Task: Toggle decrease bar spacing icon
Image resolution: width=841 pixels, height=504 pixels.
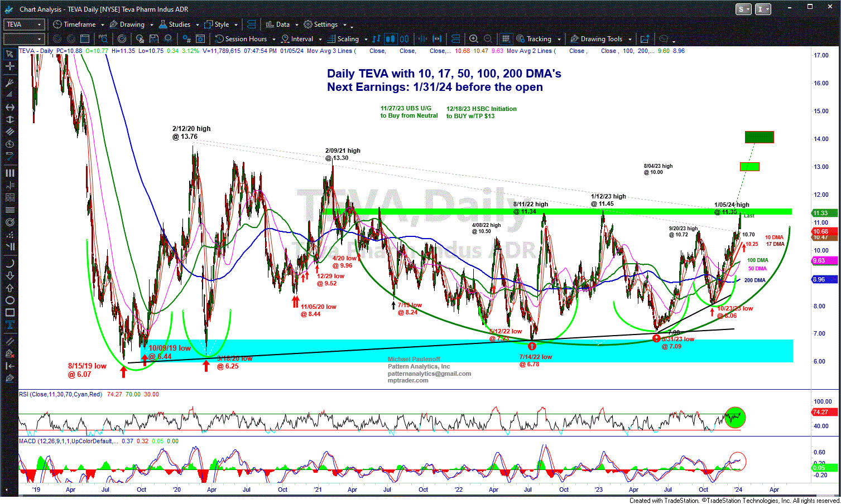Action: (x=422, y=39)
